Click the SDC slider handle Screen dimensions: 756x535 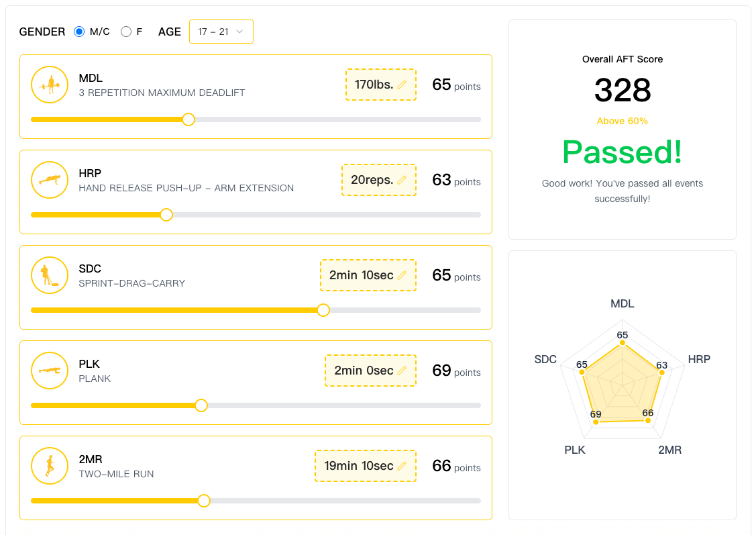[323, 310]
